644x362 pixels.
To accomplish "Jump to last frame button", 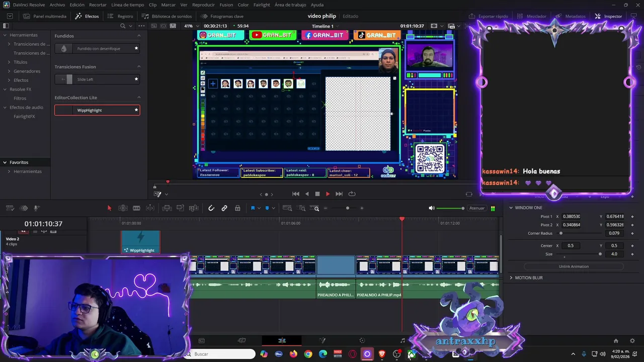I will 339,194.
